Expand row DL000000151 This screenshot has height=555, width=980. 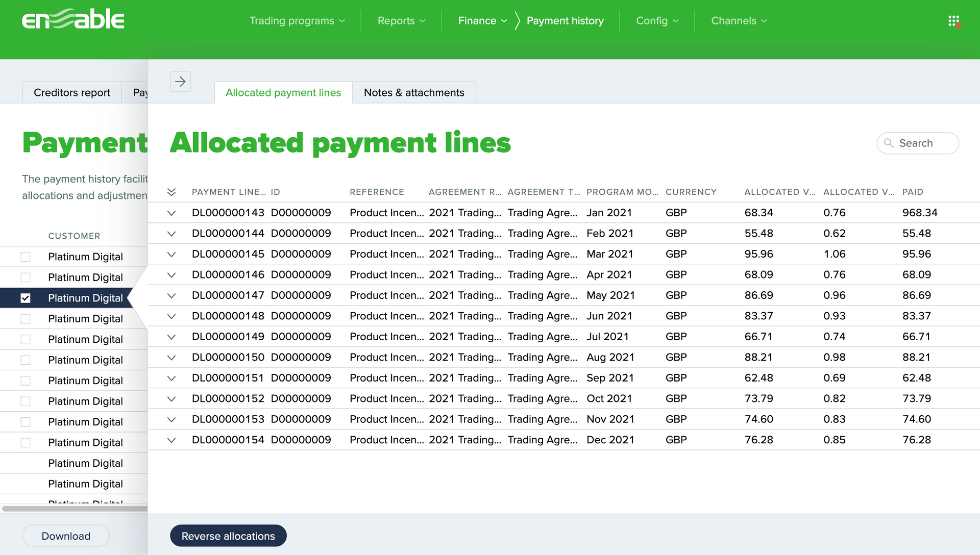[x=171, y=379]
